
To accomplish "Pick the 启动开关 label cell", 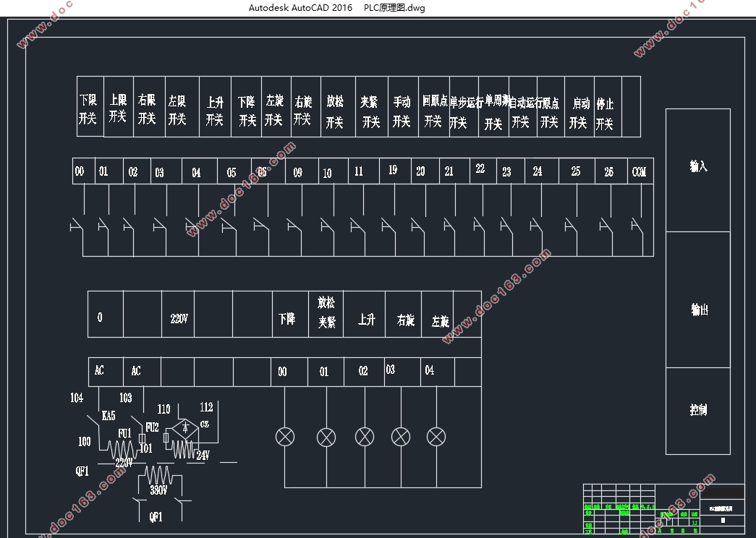I will coord(579,106).
